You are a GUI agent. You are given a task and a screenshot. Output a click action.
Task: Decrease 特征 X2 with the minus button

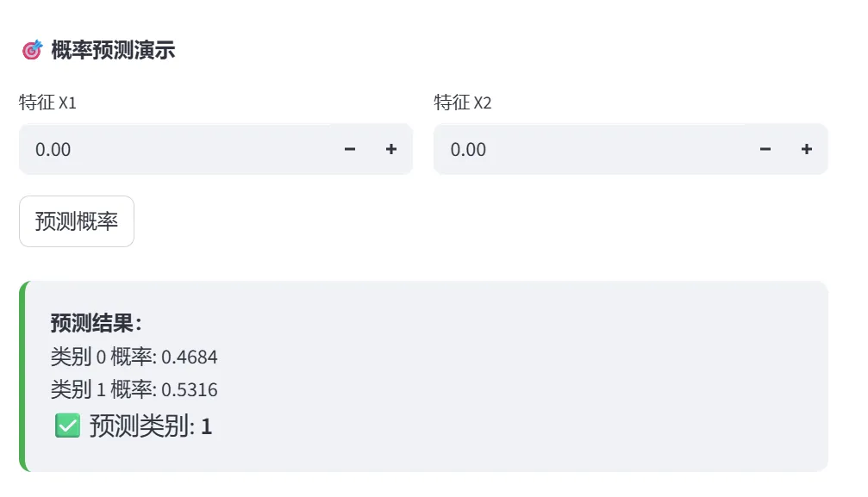[765, 150]
